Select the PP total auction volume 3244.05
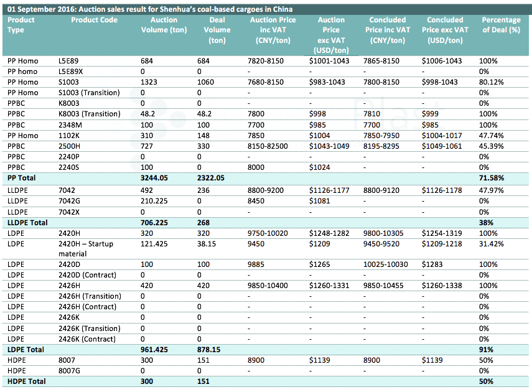This screenshot has width=532, height=392. point(159,177)
